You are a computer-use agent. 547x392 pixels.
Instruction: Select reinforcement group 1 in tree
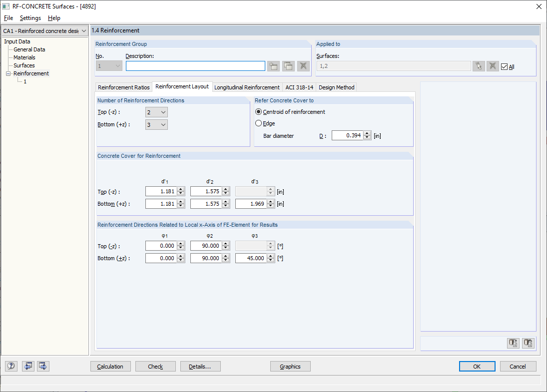click(25, 81)
